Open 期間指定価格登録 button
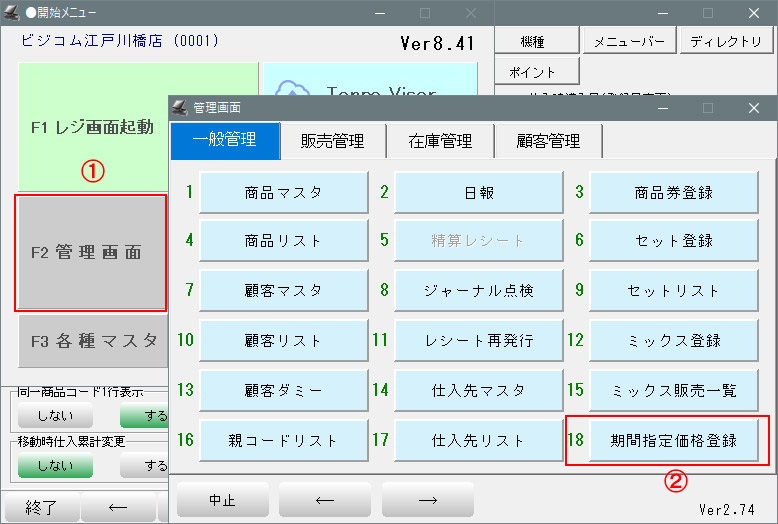 (673, 440)
